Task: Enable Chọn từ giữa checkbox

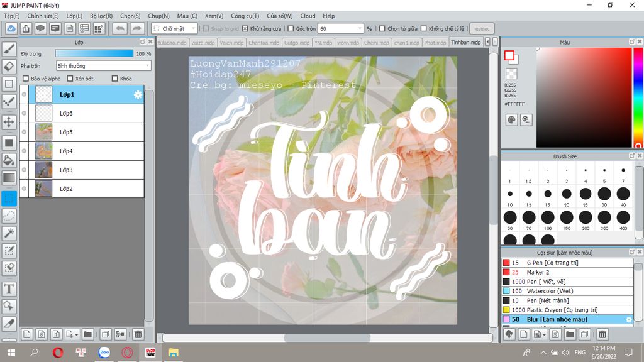Action: (382, 29)
